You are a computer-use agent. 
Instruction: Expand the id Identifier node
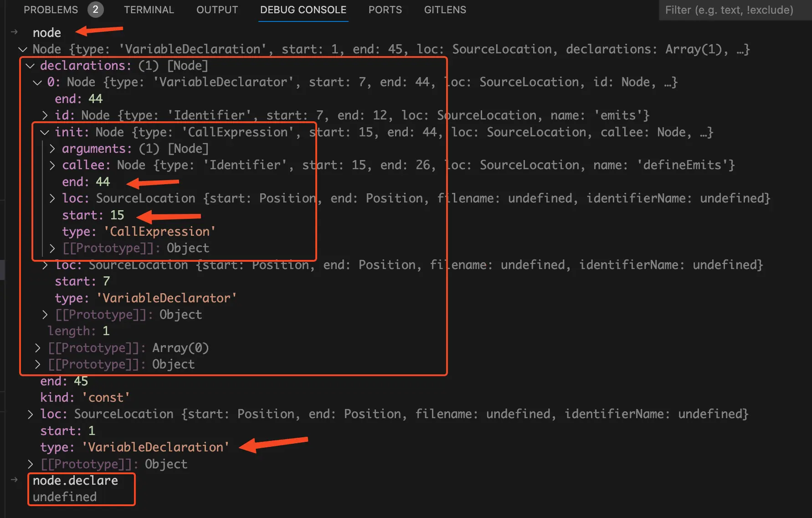point(44,115)
